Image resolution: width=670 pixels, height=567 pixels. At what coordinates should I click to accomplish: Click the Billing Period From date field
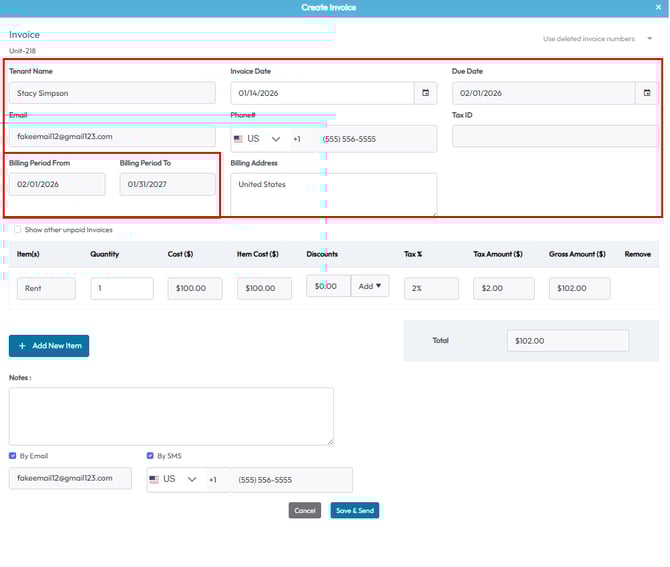[x=57, y=184]
